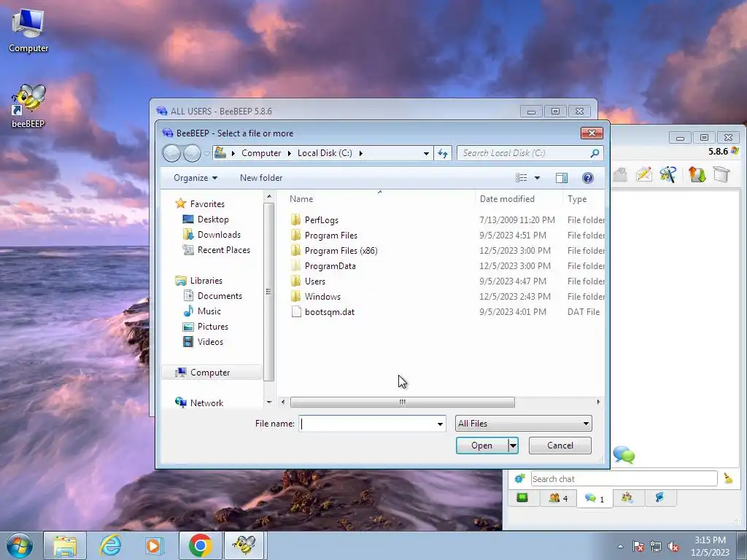This screenshot has width=747, height=560.
Task: Click the Back navigation arrow in dialog
Action: pyautogui.click(x=172, y=153)
